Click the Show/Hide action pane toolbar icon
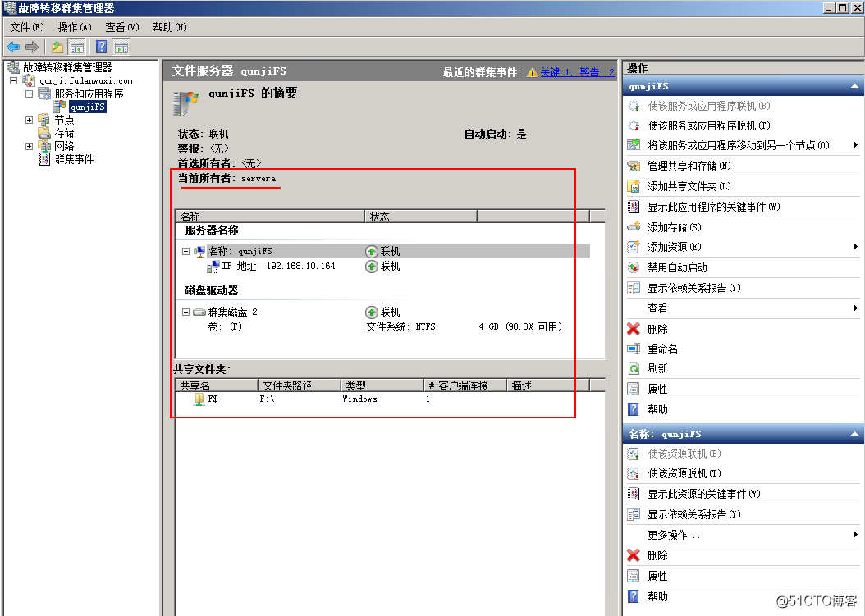 click(121, 48)
